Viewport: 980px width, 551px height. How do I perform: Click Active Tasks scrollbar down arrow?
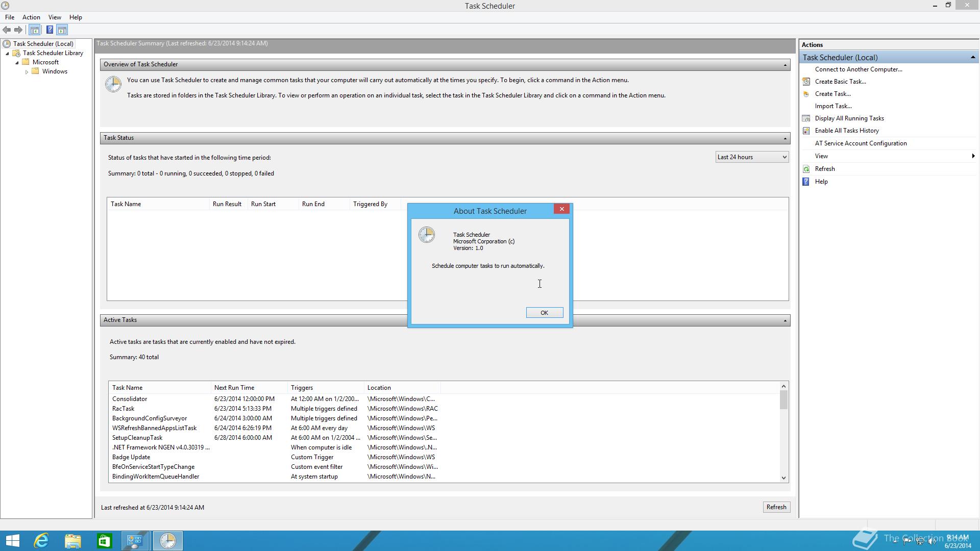(x=783, y=478)
